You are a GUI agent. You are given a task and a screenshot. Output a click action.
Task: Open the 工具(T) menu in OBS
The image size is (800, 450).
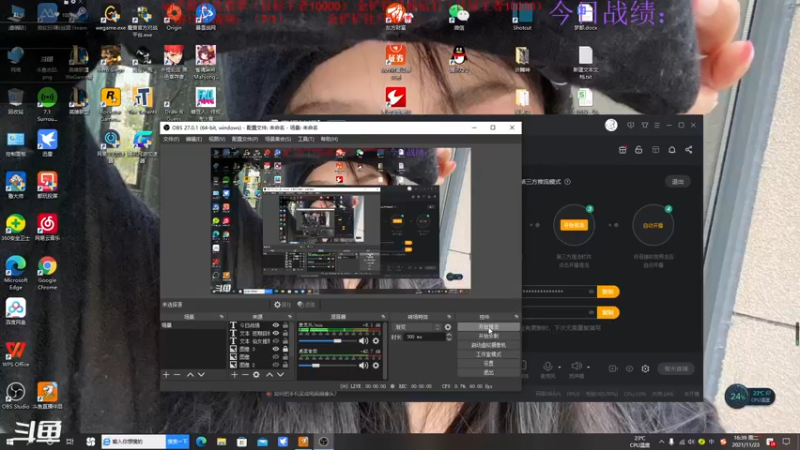[x=306, y=139]
